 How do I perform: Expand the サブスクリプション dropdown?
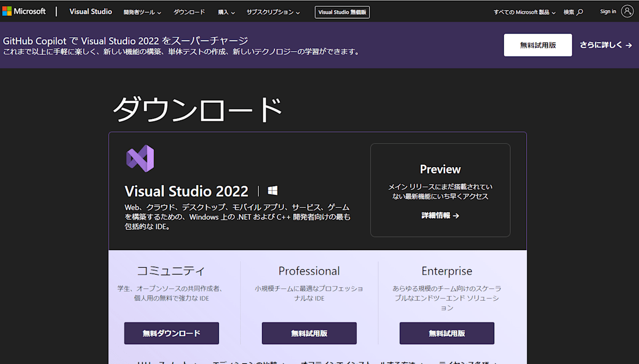[273, 11]
